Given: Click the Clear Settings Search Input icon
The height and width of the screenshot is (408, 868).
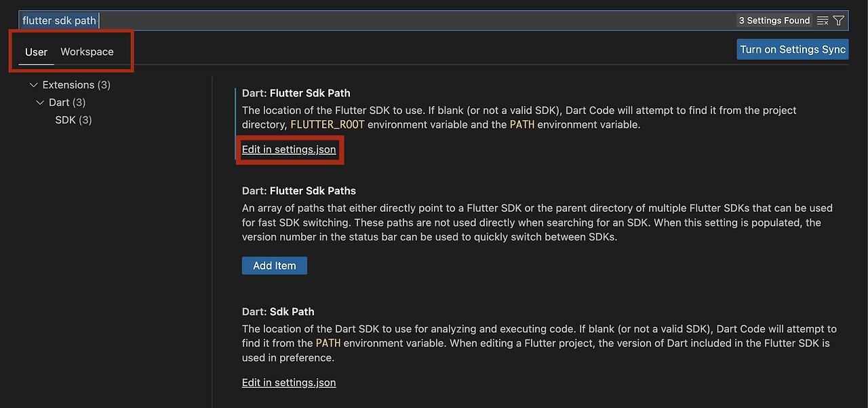Looking at the screenshot, I should [x=823, y=20].
